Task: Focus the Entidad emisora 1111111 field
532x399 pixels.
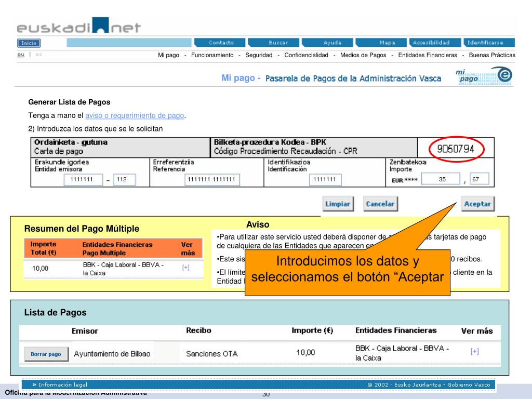Action: pos(83,179)
